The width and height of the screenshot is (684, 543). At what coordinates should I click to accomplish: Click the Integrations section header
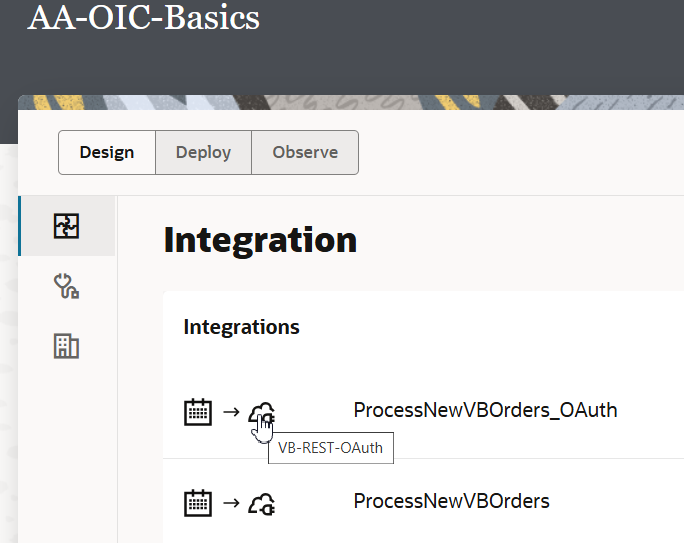241,327
